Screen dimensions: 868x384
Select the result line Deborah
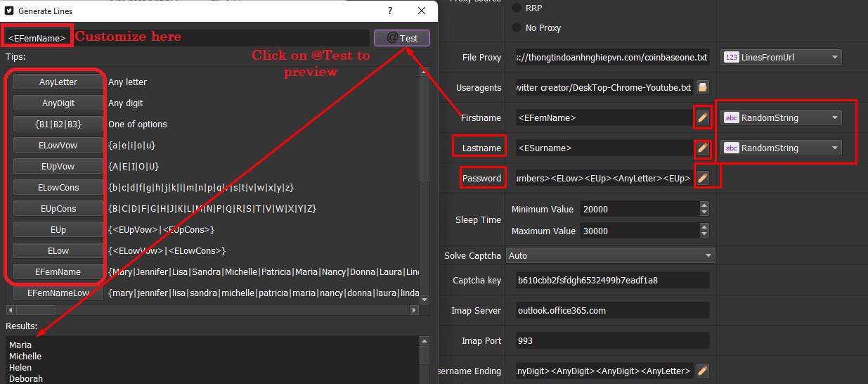pyautogui.click(x=26, y=379)
